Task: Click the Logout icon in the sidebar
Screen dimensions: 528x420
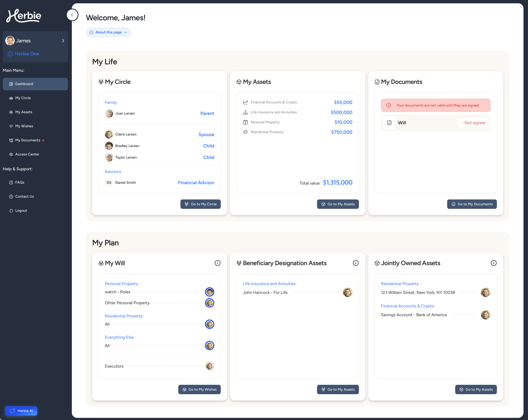Action: pyautogui.click(x=11, y=211)
